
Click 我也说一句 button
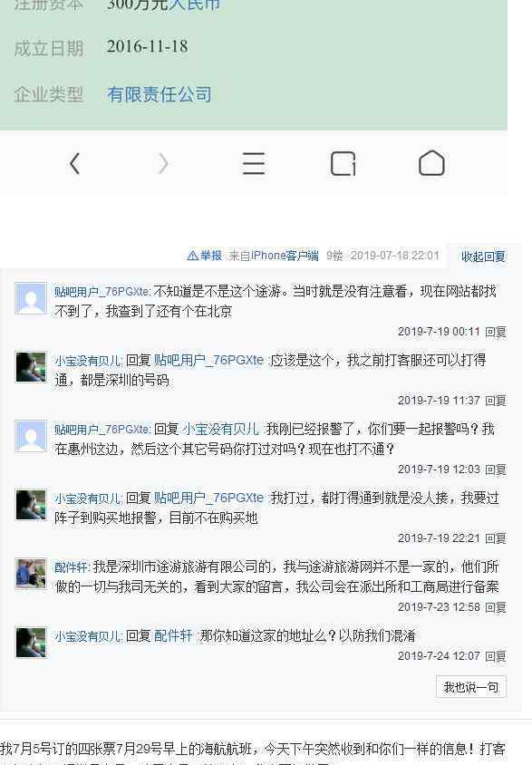(x=471, y=687)
